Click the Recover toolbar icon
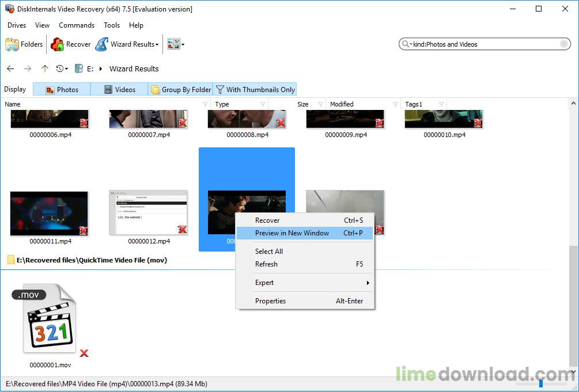This screenshot has height=392, width=579. point(57,44)
